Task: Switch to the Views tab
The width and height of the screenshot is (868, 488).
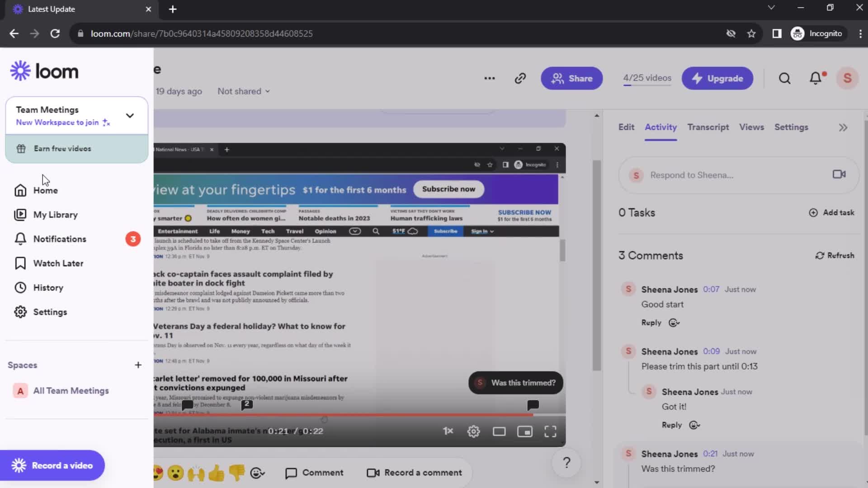Action: (751, 127)
